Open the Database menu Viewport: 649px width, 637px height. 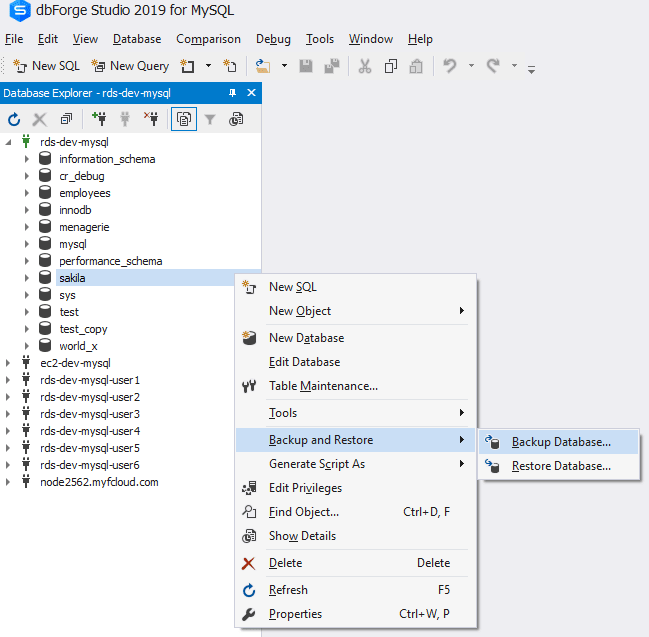click(x=137, y=39)
